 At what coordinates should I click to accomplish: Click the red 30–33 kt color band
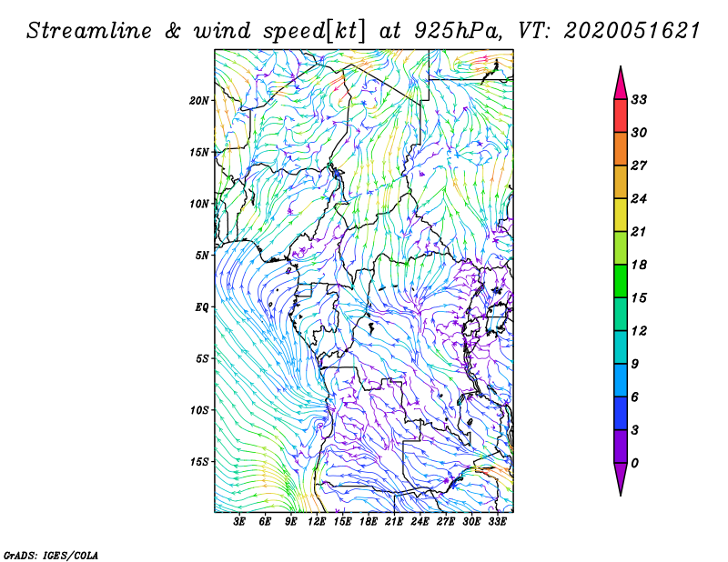621,116
